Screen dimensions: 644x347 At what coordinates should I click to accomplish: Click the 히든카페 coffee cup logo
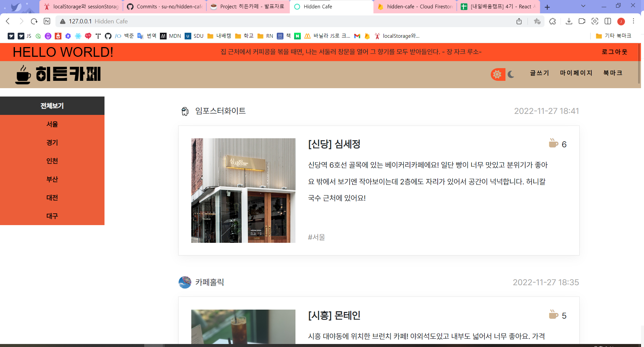point(58,74)
